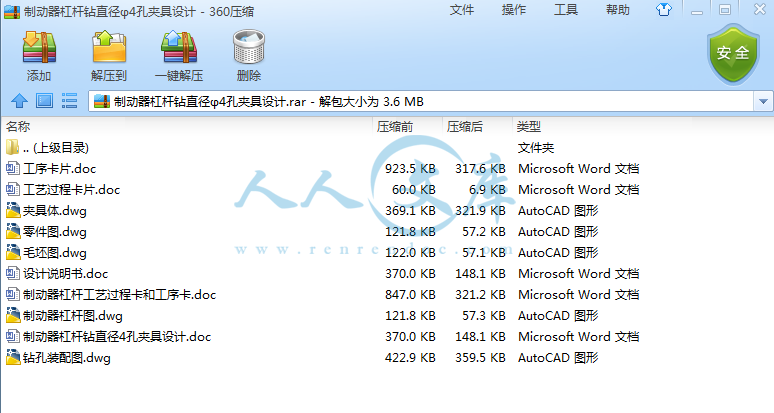Click the archive path address field
The height and width of the screenshot is (413, 774).
tap(421, 102)
